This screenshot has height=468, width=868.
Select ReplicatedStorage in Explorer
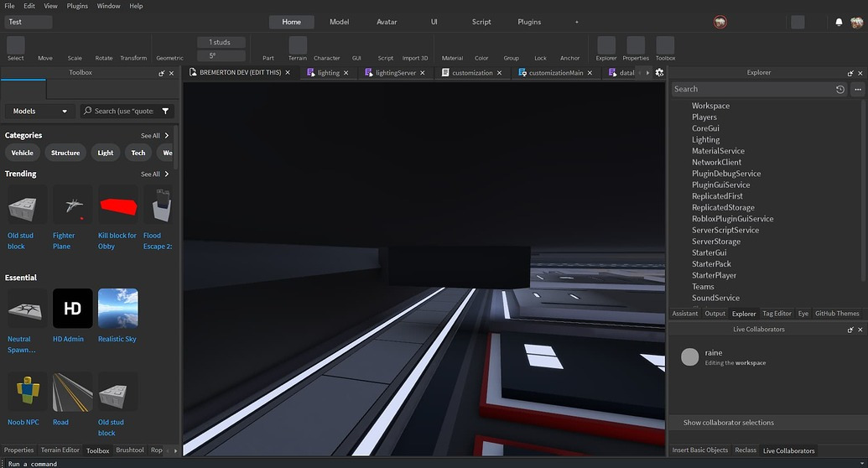pyautogui.click(x=723, y=208)
